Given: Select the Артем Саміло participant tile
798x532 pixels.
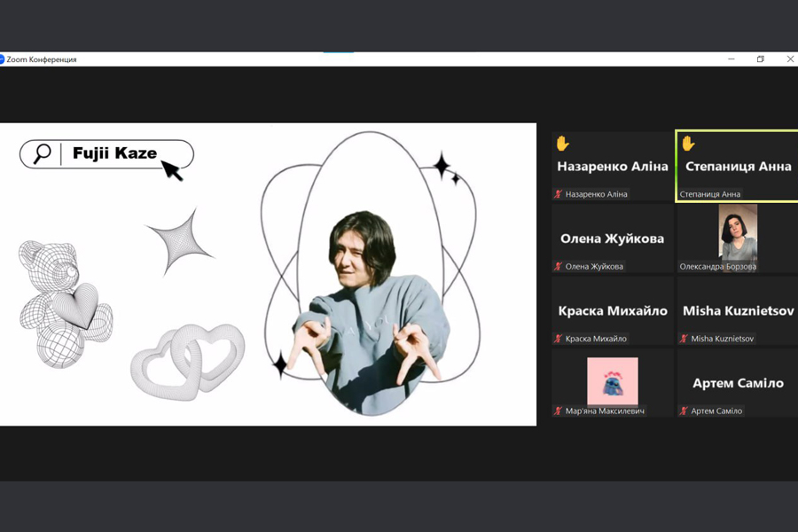Looking at the screenshot, I should (x=738, y=383).
